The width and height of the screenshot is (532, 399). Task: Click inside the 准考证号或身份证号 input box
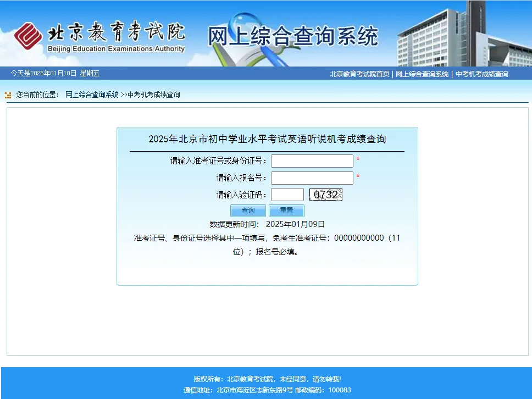coord(312,160)
